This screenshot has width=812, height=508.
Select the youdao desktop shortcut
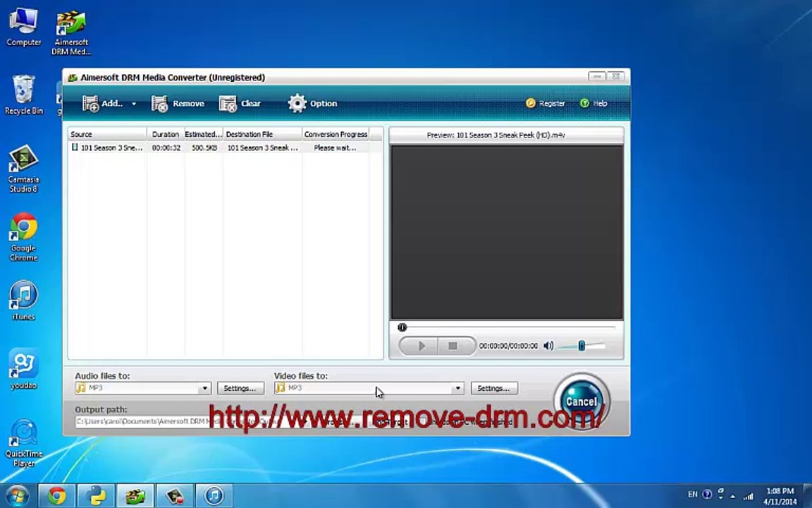tap(23, 368)
